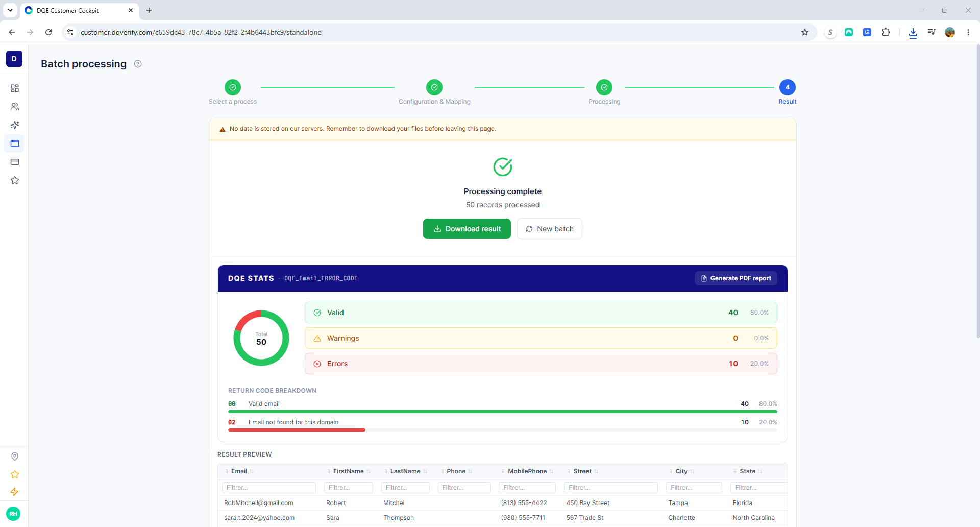
Task: Sort the table by FirstName column
Action: 369,471
